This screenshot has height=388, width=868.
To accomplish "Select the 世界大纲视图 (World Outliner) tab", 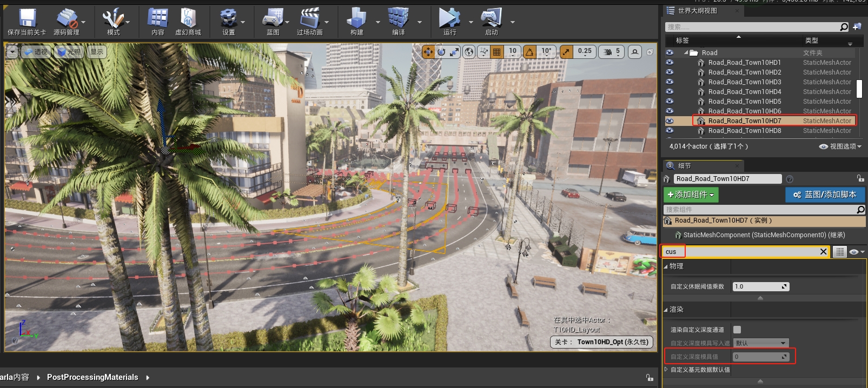I will 697,11.
